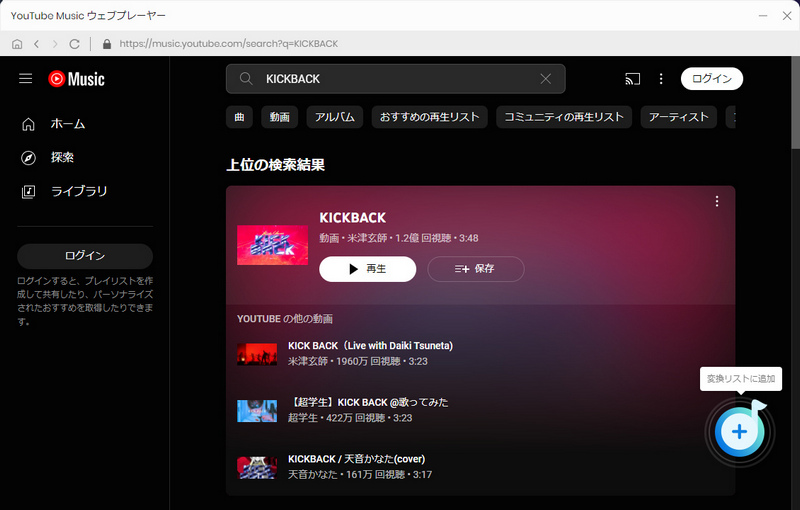Screen dimensions: 800x510
Task: Click the padlock security icon
Action: point(107,44)
